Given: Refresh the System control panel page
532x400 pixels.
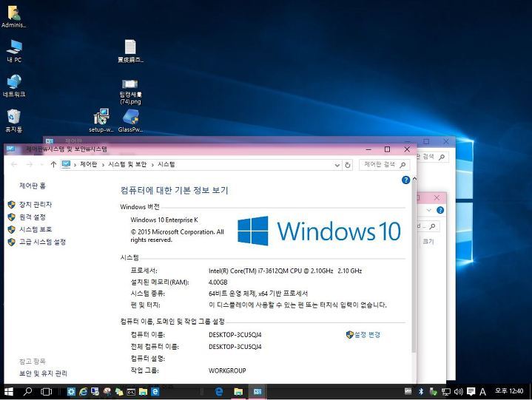Looking at the screenshot, I should 348,165.
